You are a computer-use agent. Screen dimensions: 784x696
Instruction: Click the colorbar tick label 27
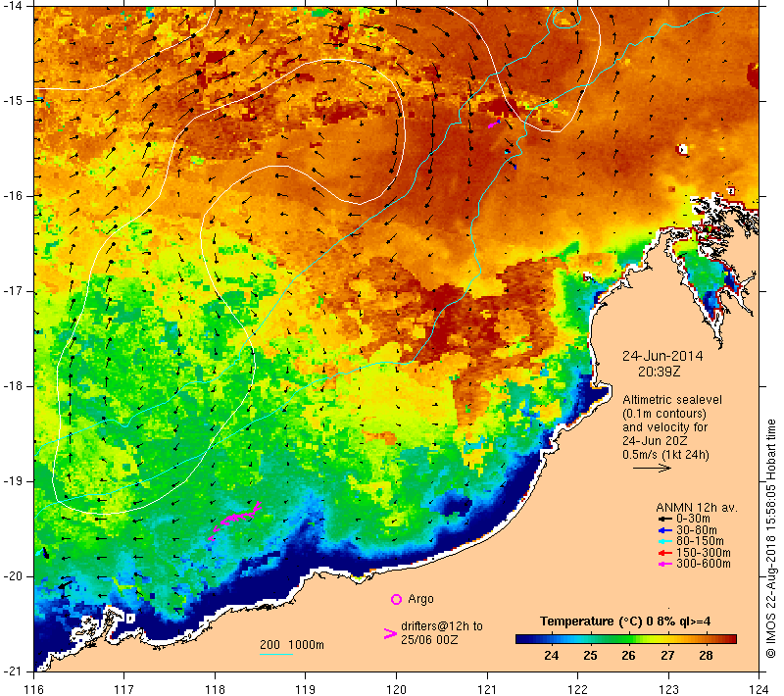[667, 656]
